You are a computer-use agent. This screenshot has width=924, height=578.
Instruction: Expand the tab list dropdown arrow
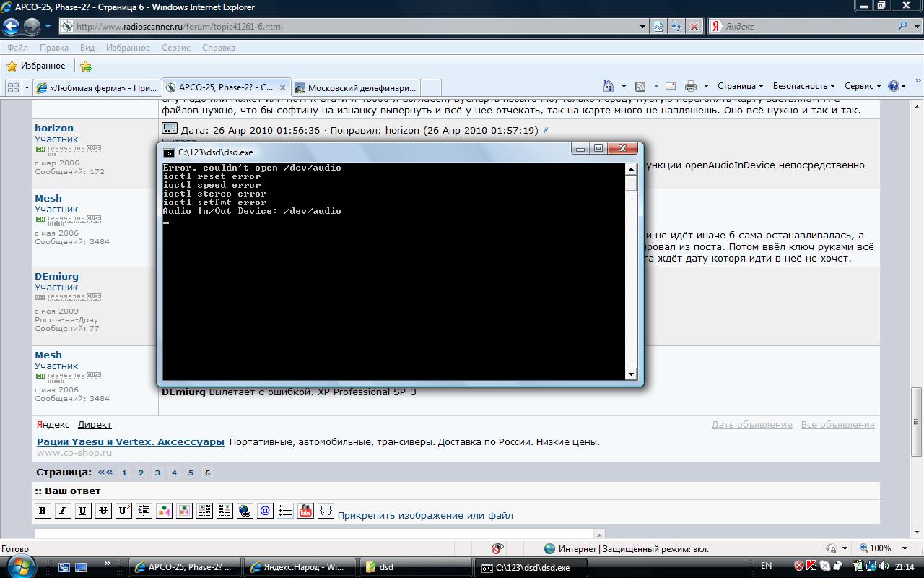pos(27,87)
